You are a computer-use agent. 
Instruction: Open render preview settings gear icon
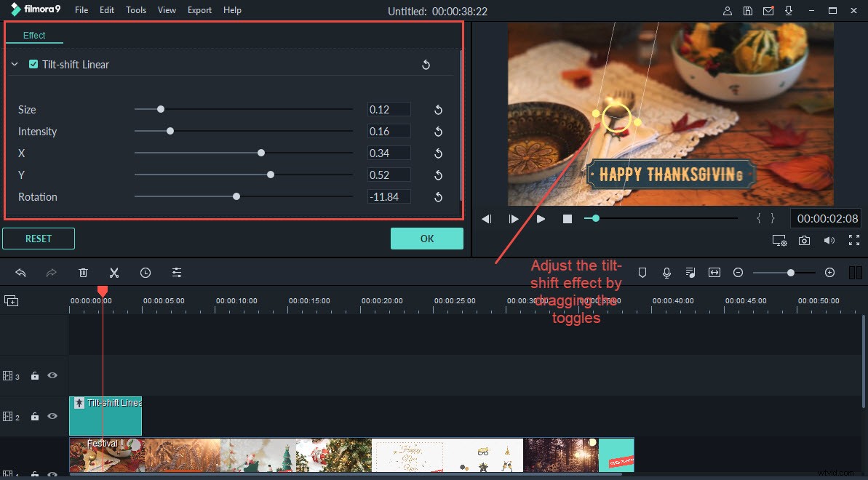pos(779,240)
